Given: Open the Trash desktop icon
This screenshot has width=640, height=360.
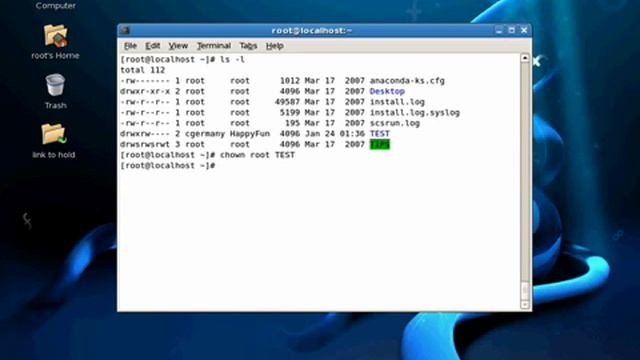Looking at the screenshot, I should 56,91.
